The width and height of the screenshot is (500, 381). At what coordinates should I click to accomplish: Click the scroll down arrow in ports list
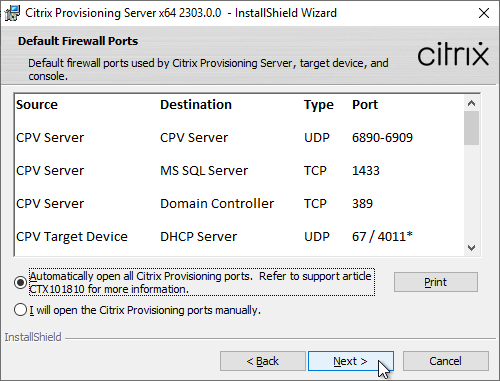pos(471,248)
